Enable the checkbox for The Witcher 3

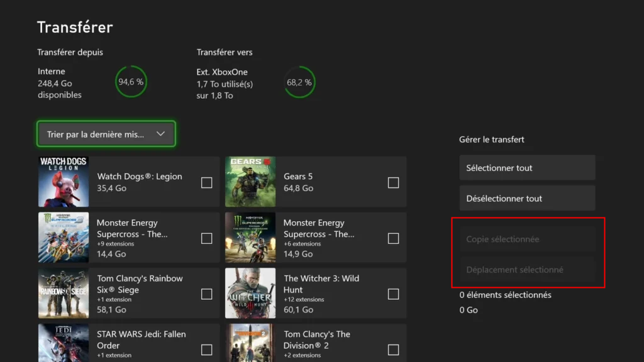[x=393, y=294]
